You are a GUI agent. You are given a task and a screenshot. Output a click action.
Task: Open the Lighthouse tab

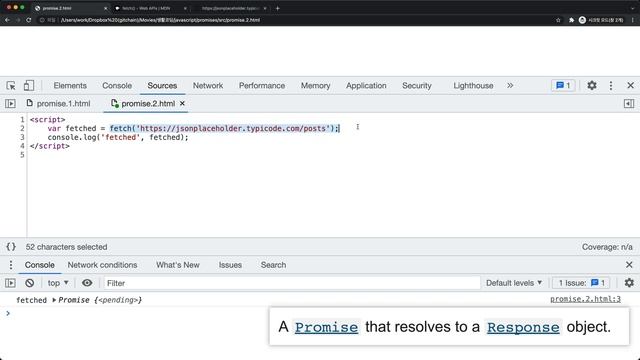[x=473, y=86]
